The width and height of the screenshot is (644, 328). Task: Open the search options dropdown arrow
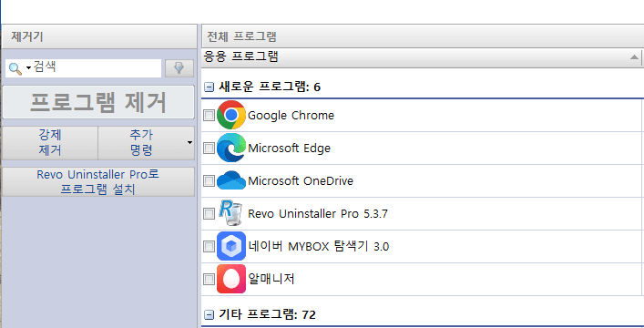tap(28, 67)
